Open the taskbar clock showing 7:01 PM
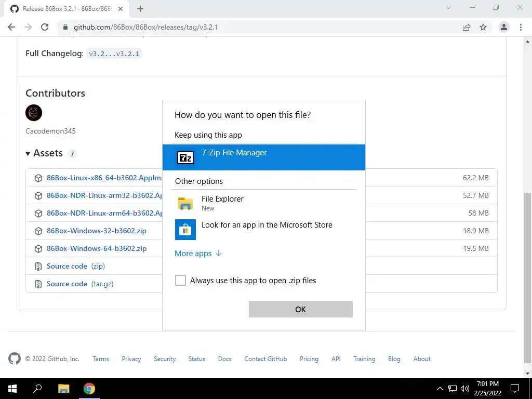Viewport: 532px width, 399px height. (x=487, y=389)
